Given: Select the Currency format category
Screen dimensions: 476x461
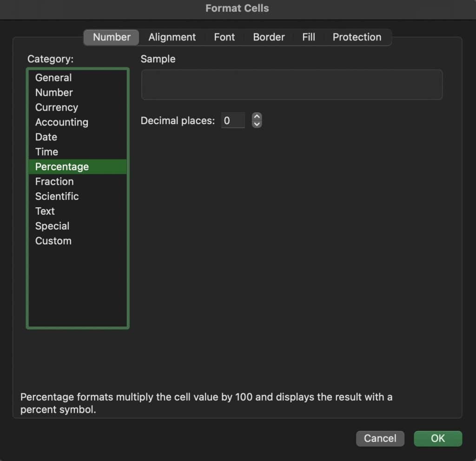Looking at the screenshot, I should click(x=56, y=107).
